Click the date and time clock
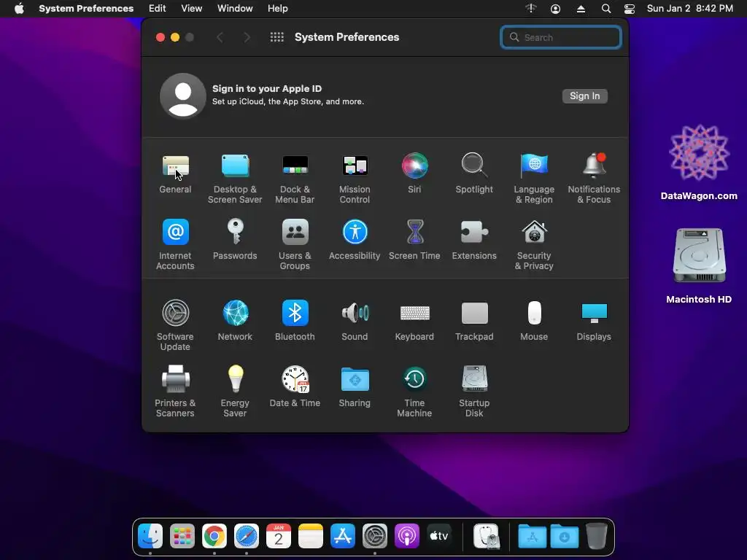 click(690, 9)
